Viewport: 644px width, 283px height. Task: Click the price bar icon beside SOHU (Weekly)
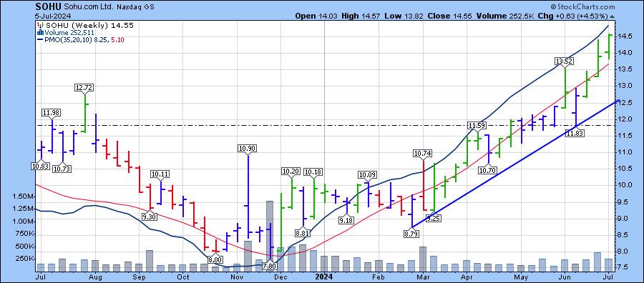coord(39,25)
